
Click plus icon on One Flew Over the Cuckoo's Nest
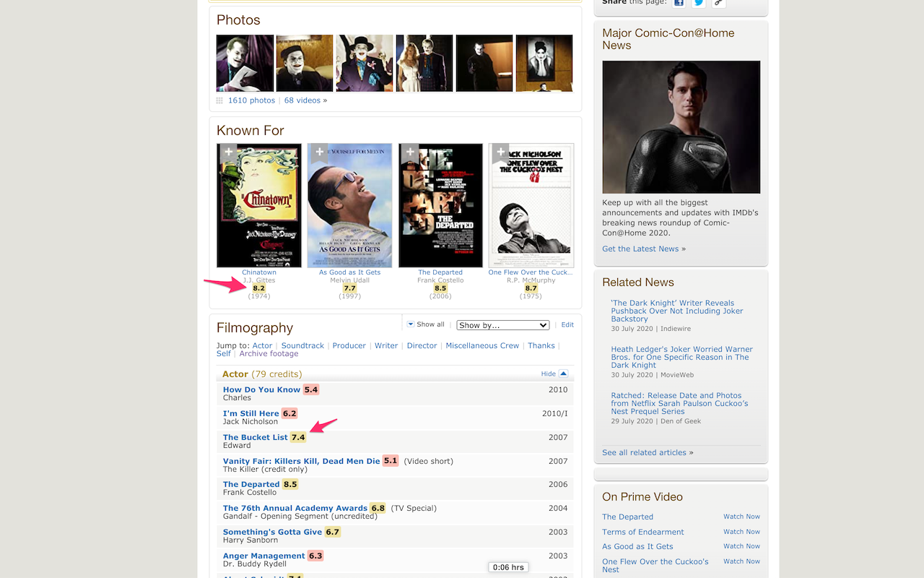pyautogui.click(x=500, y=152)
